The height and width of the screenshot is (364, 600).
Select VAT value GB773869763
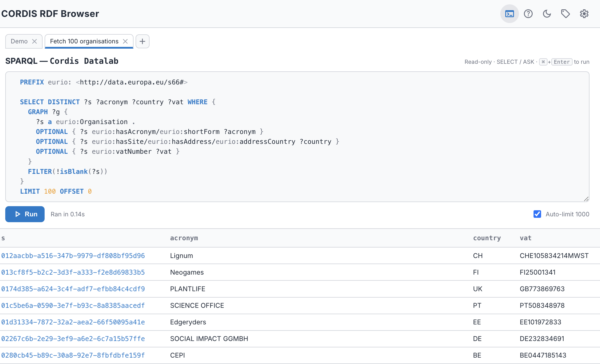542,289
